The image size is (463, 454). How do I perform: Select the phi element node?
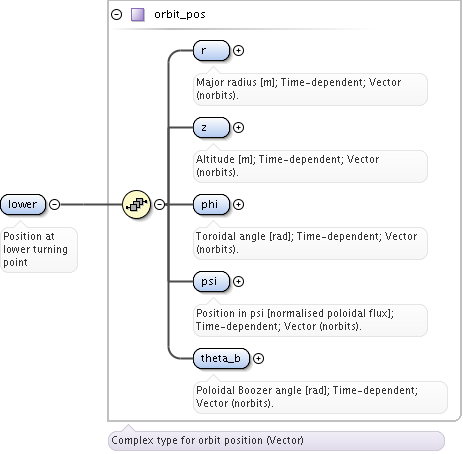point(211,204)
